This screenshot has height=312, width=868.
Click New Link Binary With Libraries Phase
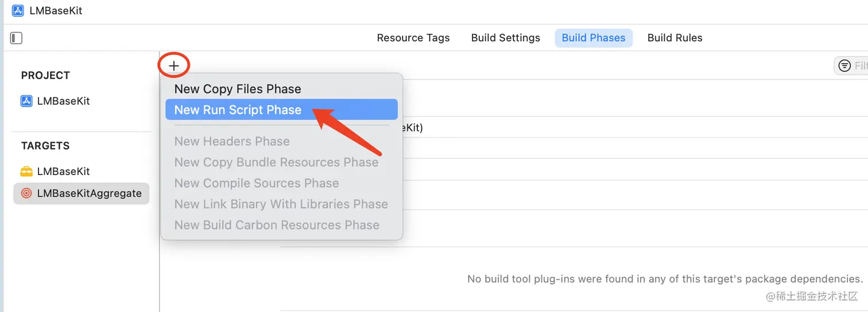(281, 204)
